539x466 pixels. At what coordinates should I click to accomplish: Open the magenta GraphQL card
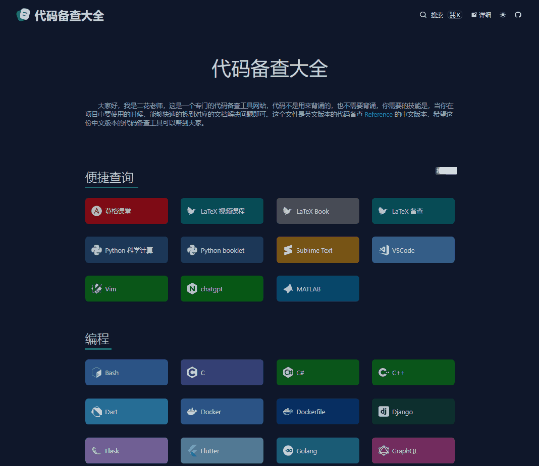[414, 450]
